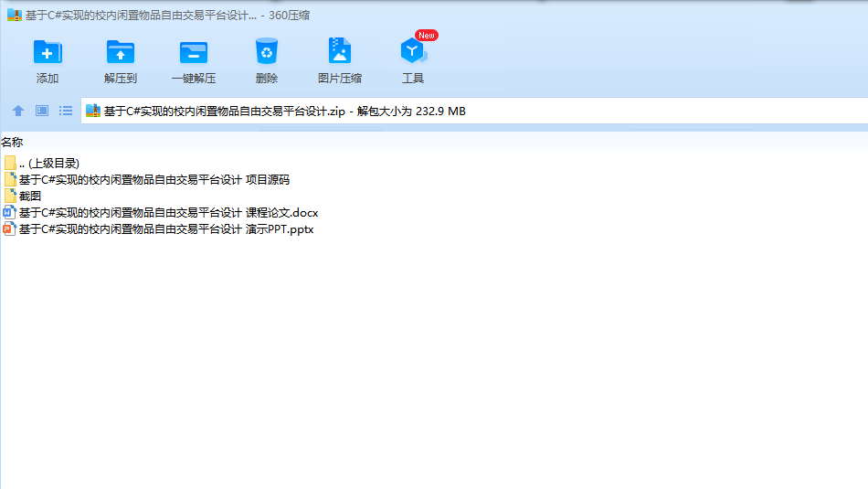Click the 一键解压 label text
Screen dimensions: 868x489
coord(193,79)
